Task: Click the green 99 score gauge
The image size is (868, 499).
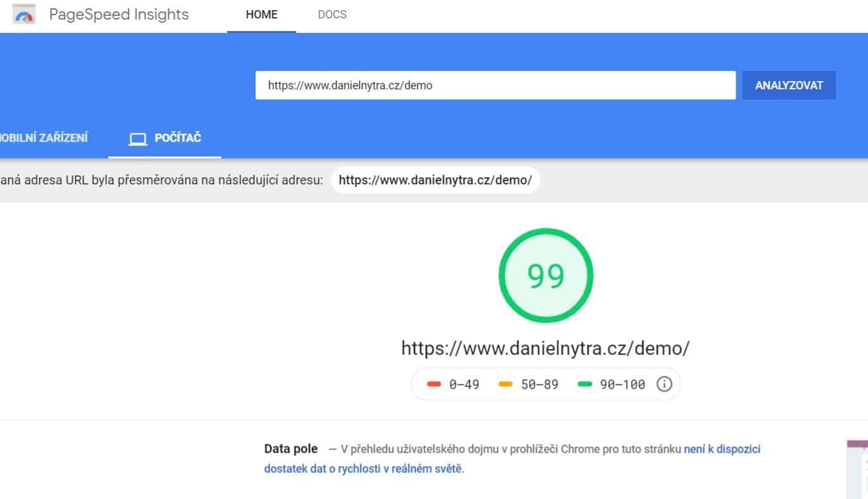Action: point(546,275)
